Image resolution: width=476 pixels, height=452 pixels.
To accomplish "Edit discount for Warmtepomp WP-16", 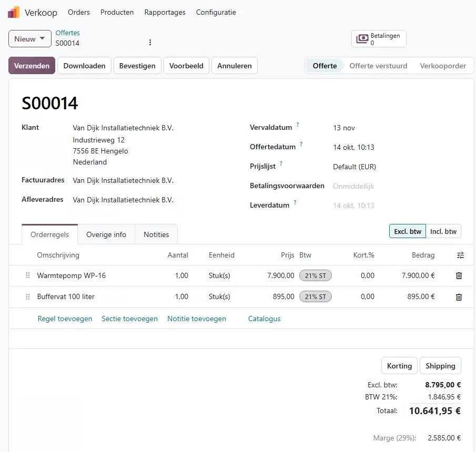I will pyautogui.click(x=367, y=275).
